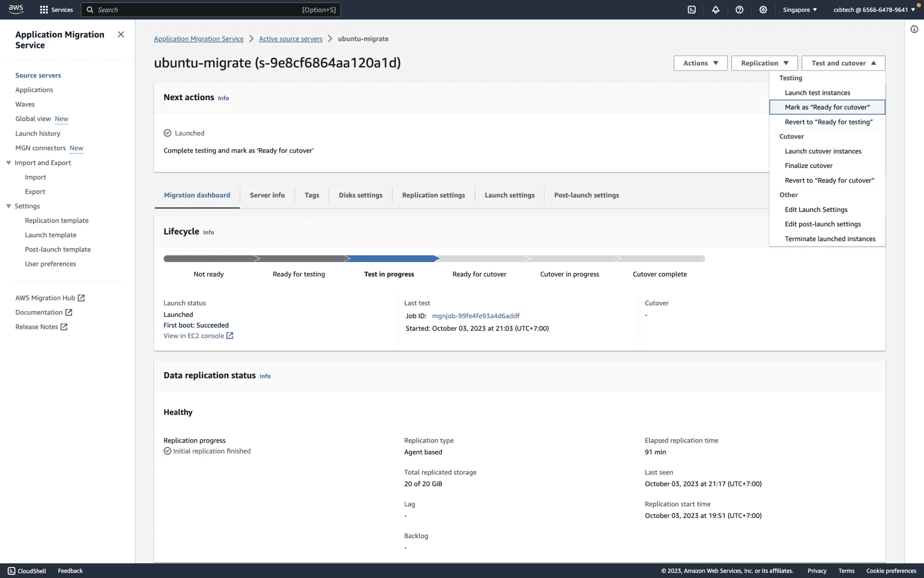
Task: Switch to Migration dashboard tab
Action: [x=197, y=195]
